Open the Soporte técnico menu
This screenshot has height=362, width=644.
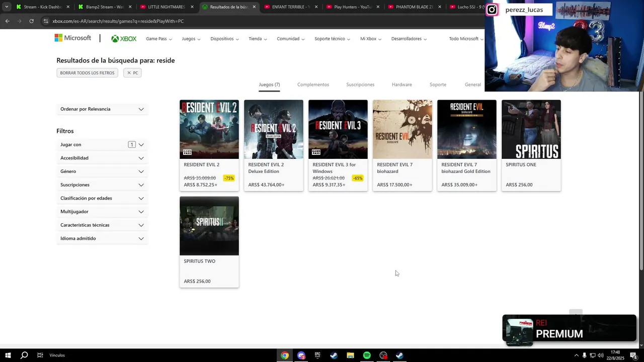click(x=332, y=39)
